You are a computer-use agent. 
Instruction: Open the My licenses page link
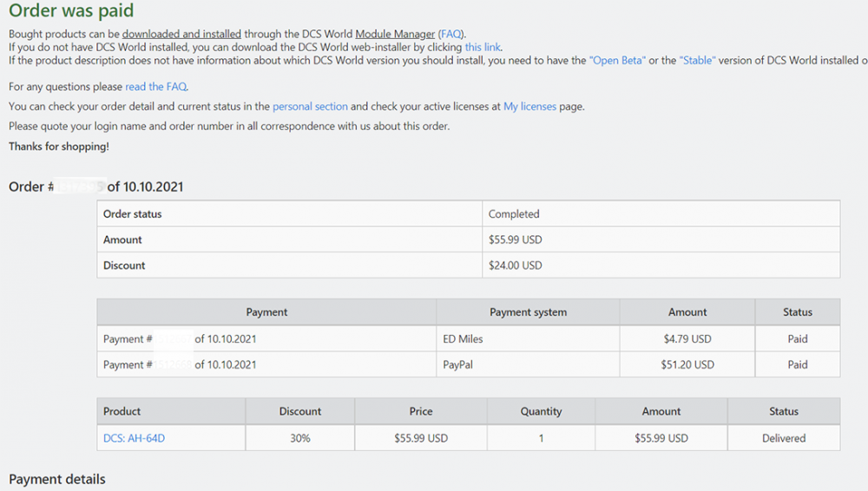(529, 107)
